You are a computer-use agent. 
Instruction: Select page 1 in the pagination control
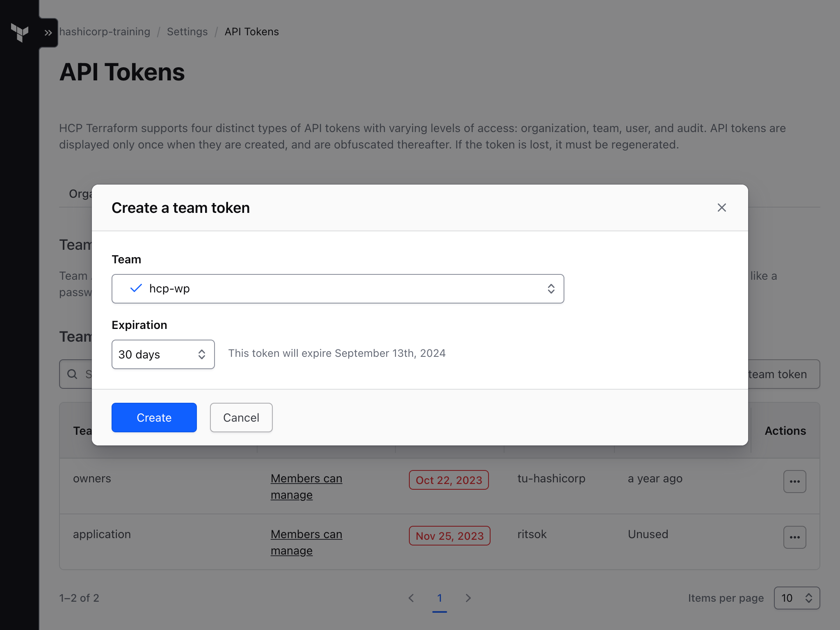[439, 598]
